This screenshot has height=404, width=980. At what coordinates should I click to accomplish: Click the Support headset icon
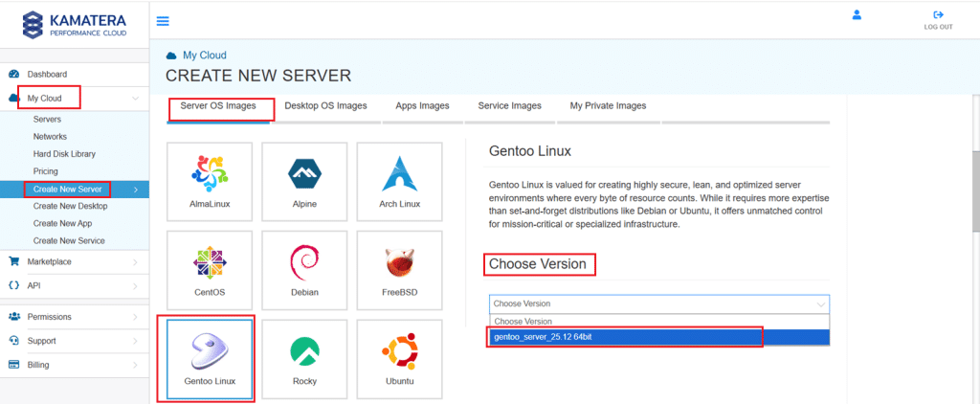13,341
